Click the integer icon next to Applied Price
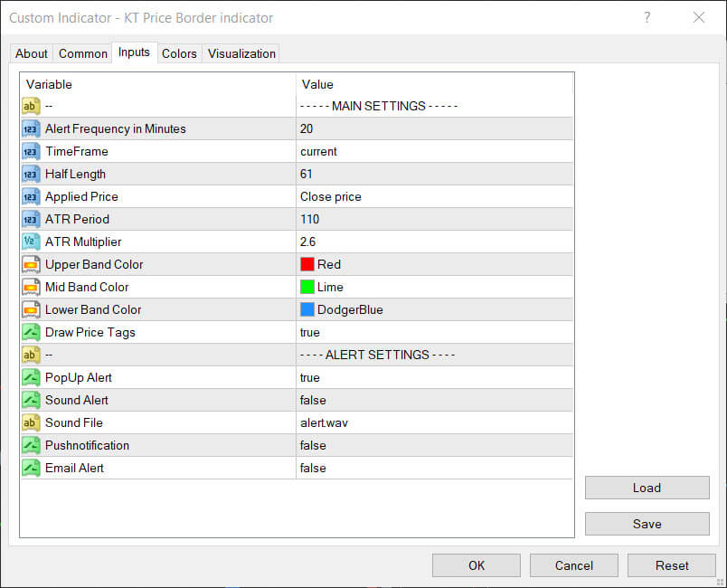Image resolution: width=727 pixels, height=588 pixels. (x=31, y=196)
